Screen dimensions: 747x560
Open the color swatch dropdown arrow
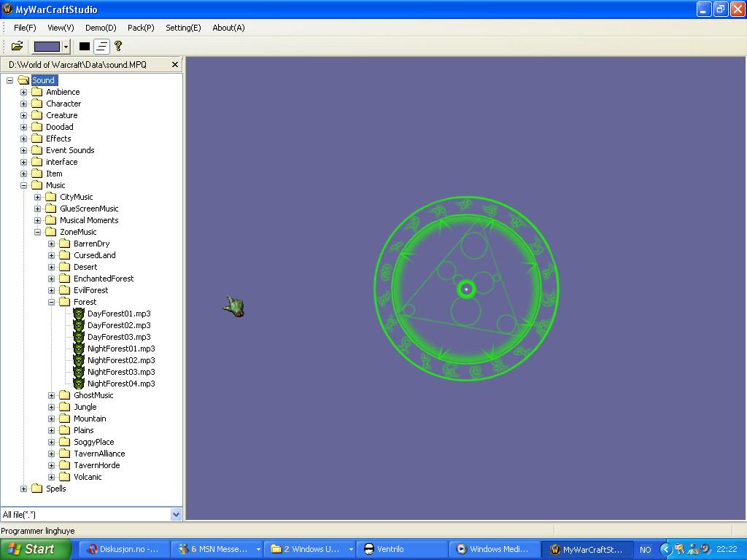point(66,47)
